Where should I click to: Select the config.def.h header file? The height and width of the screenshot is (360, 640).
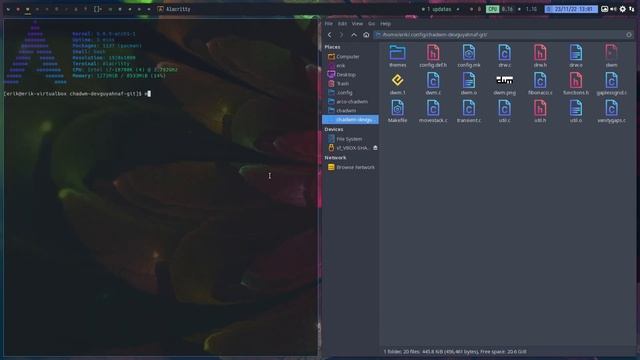click(433, 56)
